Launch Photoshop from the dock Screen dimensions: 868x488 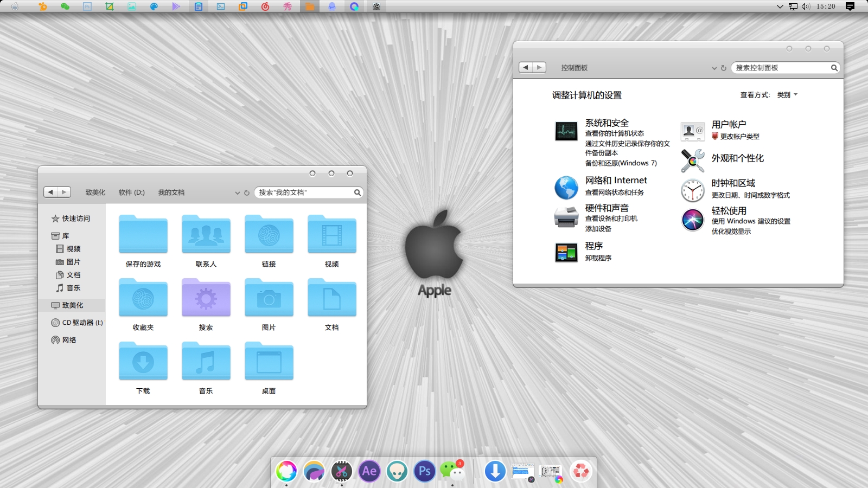point(425,471)
